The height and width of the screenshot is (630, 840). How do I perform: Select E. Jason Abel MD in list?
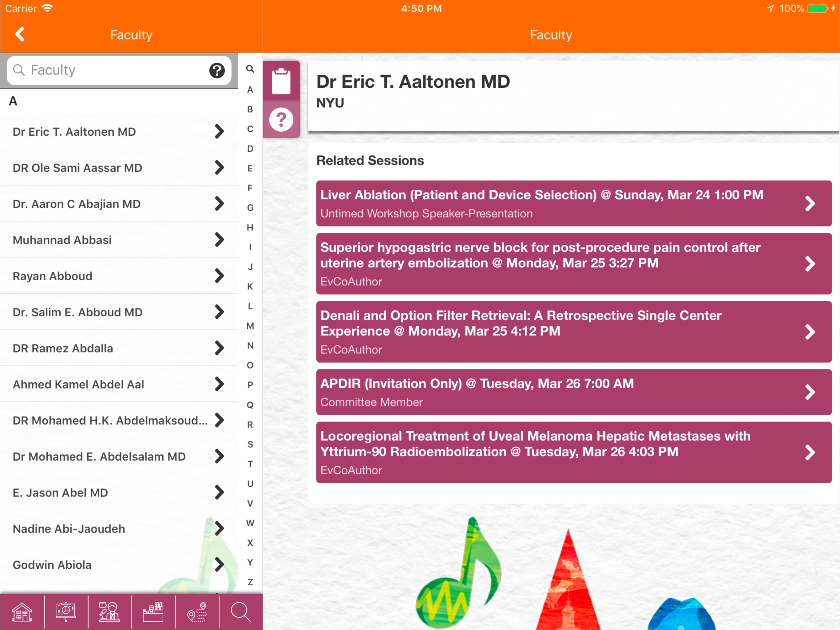[119, 492]
